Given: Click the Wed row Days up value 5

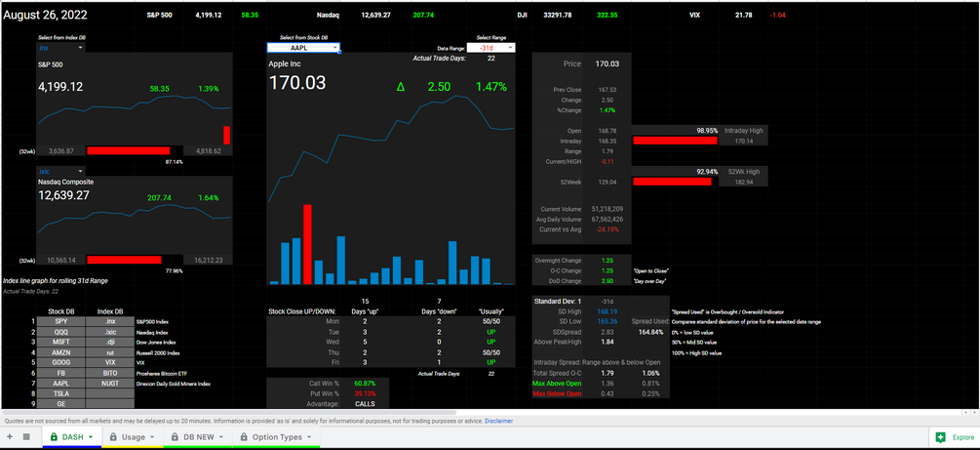Looking at the screenshot, I should click(365, 343).
